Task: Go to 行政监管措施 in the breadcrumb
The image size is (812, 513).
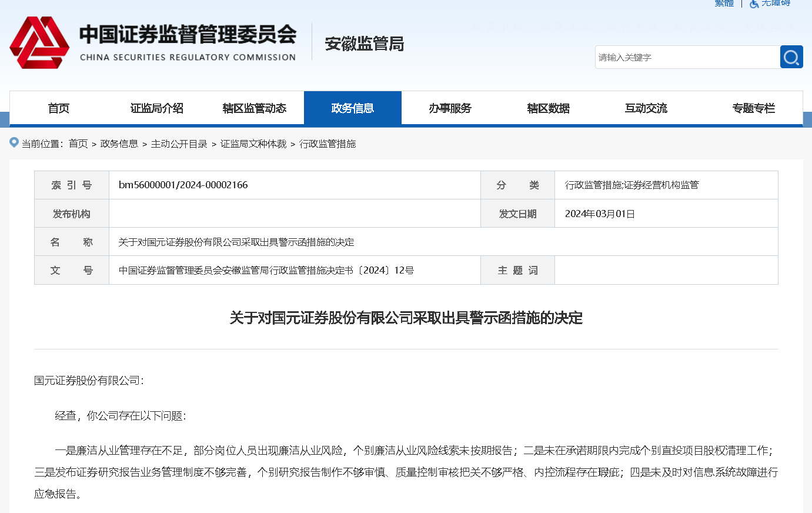Action: (328, 144)
